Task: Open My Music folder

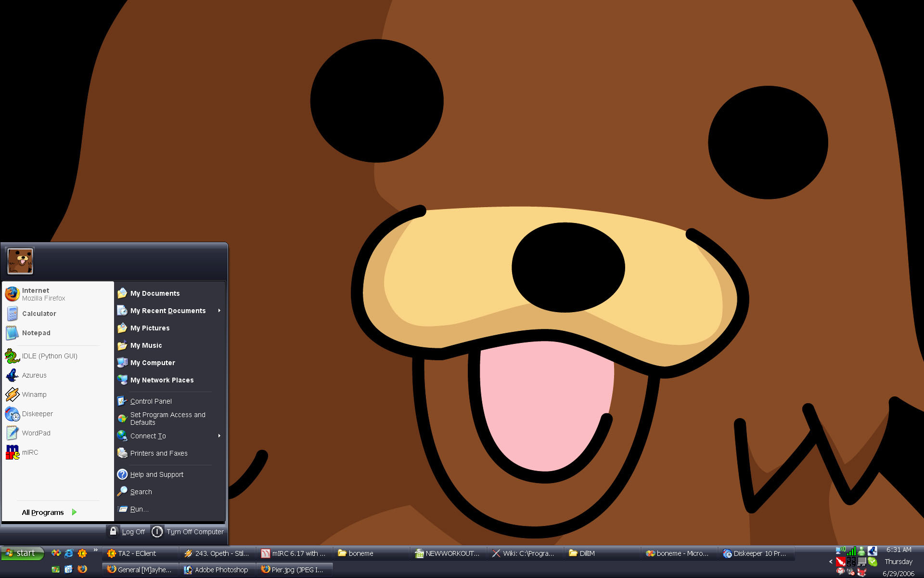Action: (170, 345)
